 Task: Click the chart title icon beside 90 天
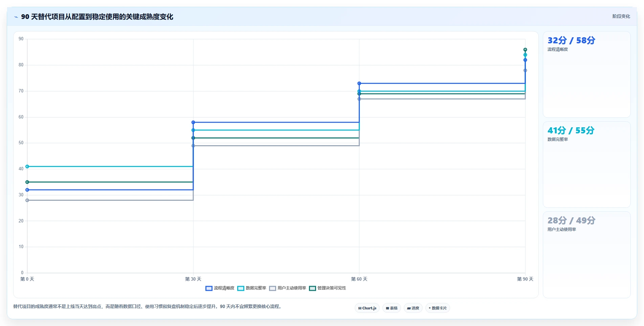(16, 17)
